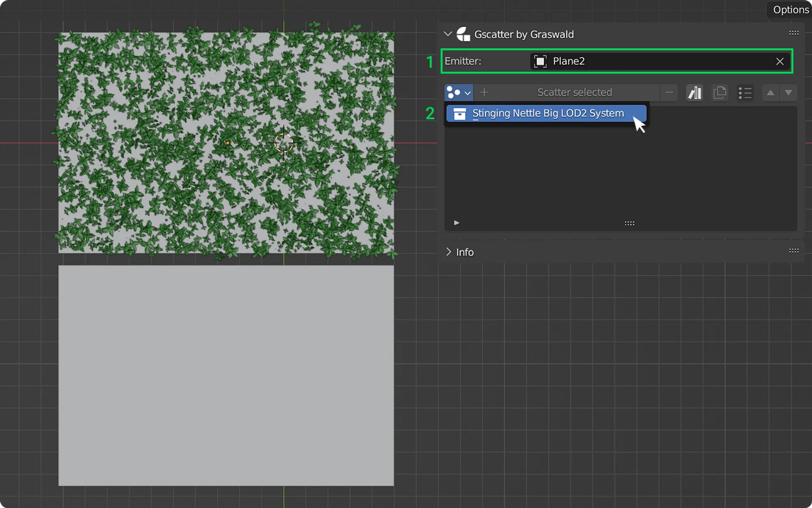This screenshot has height=508, width=812.
Task: Select the plane covered with nettles
Action: pos(226,142)
